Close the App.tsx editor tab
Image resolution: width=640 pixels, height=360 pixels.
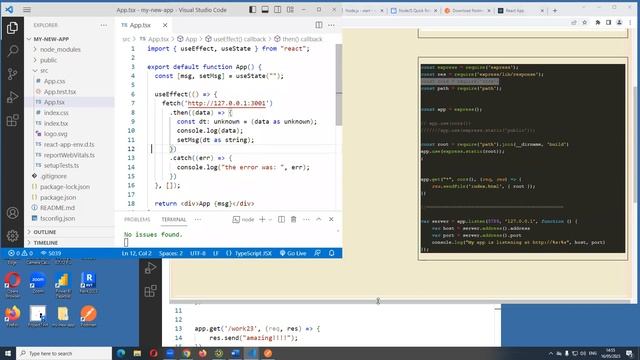[x=165, y=25]
